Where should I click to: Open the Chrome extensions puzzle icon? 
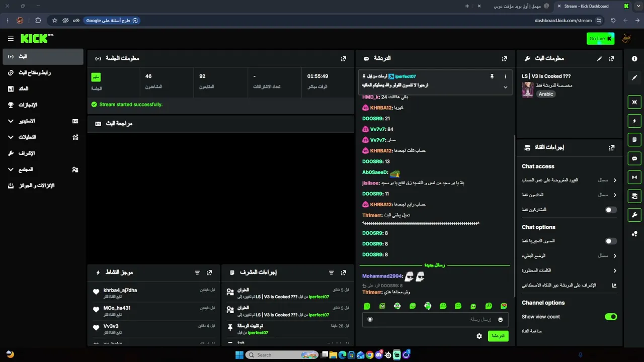(38, 21)
